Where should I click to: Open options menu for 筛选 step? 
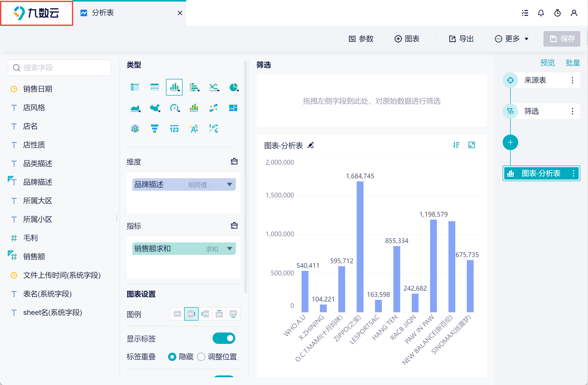(572, 111)
